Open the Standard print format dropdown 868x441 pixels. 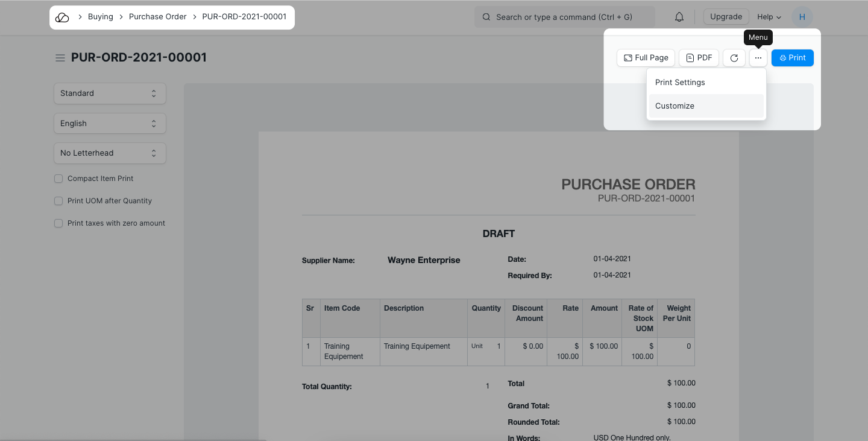tap(110, 94)
